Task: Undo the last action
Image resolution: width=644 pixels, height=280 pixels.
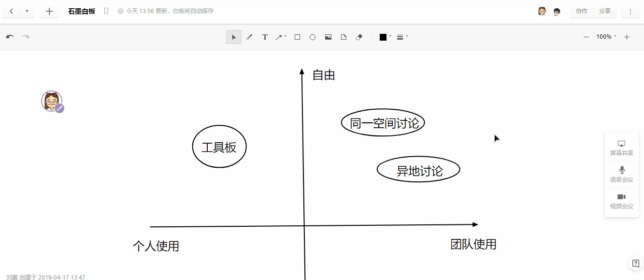Action: tap(10, 37)
